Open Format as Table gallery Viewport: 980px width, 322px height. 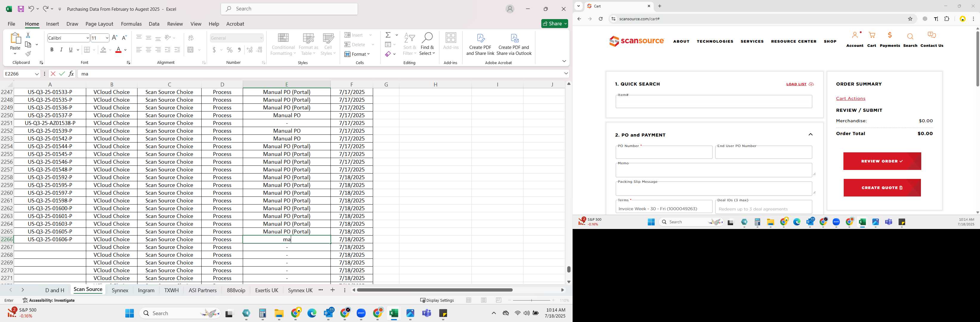(308, 44)
